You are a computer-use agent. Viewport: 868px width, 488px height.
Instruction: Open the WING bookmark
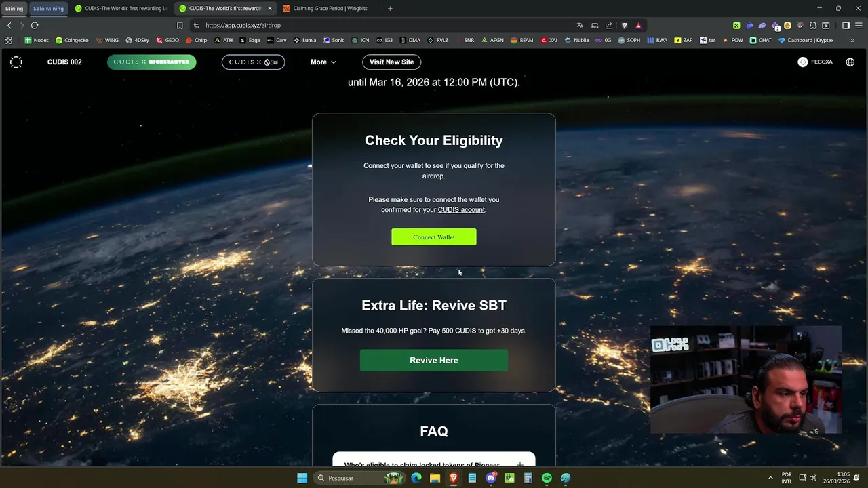pyautogui.click(x=107, y=40)
